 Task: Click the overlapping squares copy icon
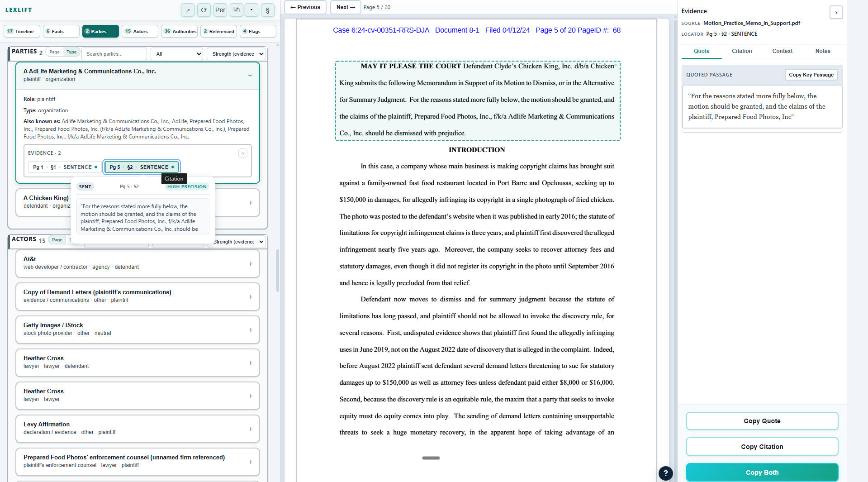(236, 10)
